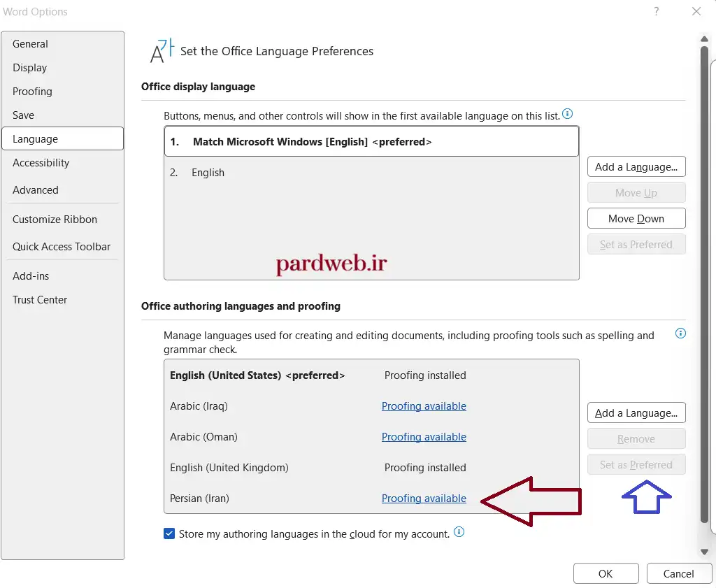Open Proofing available link for Arabic (Iraq)
Screen dimensions: 716x588
424,406
